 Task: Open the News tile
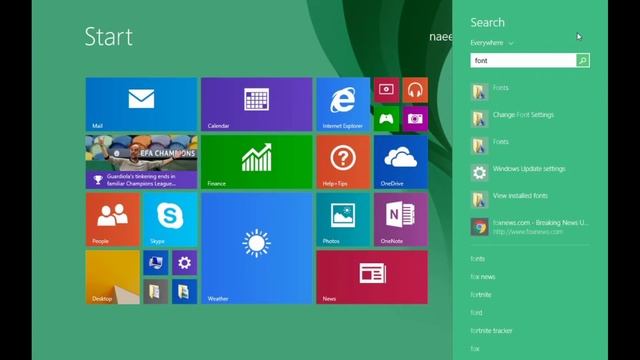point(372,277)
